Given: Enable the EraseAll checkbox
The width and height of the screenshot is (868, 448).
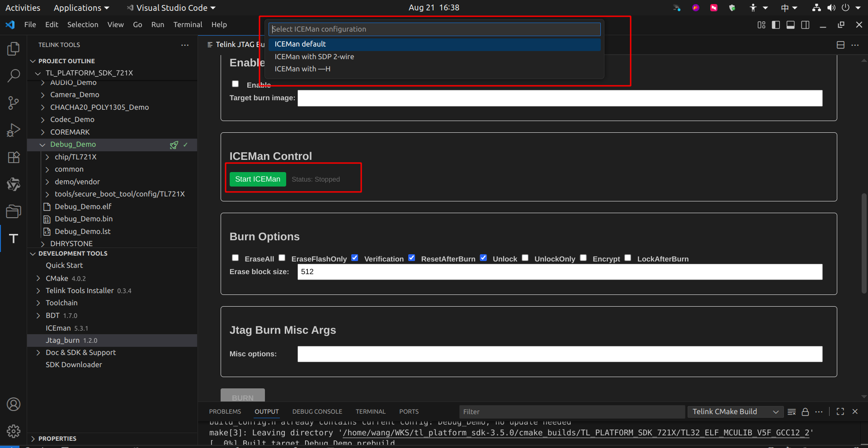Looking at the screenshot, I should pyautogui.click(x=235, y=258).
